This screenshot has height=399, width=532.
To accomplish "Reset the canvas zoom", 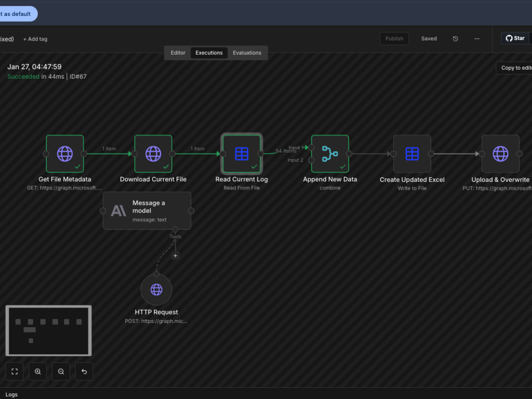I will [84, 371].
